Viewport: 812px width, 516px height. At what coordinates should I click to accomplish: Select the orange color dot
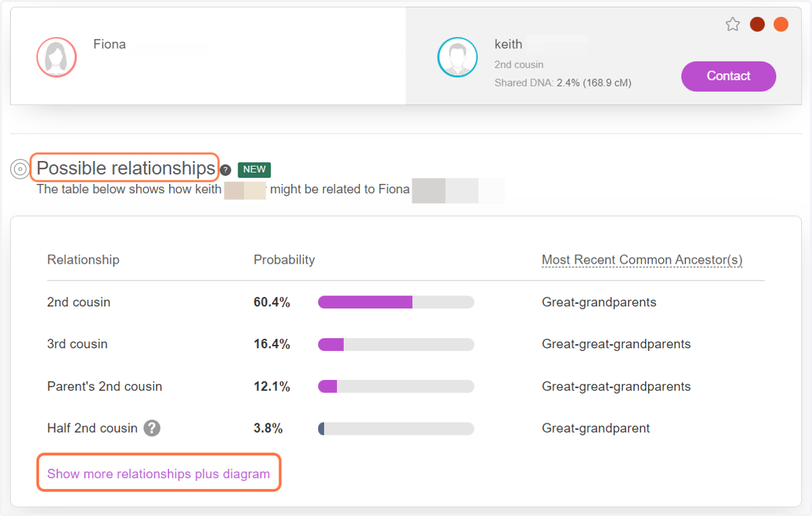[781, 24]
